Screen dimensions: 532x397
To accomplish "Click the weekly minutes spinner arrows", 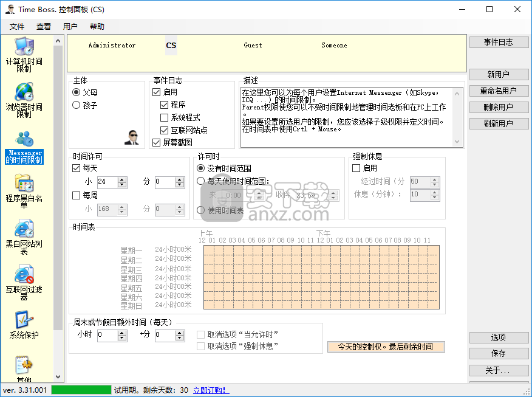I will [x=180, y=210].
